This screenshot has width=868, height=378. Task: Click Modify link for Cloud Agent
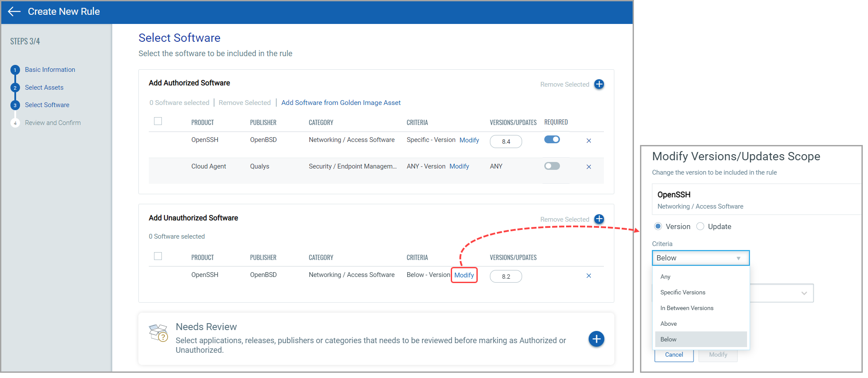459,166
